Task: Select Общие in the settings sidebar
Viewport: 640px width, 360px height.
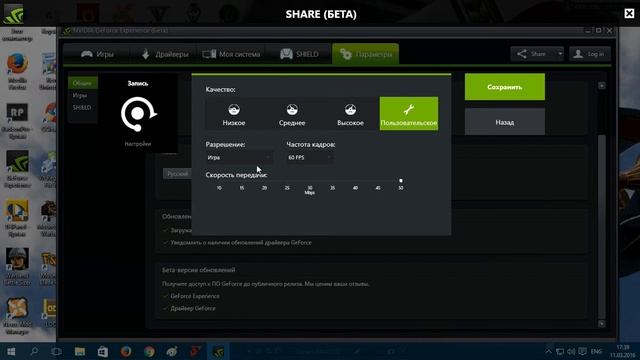Action: (x=83, y=83)
